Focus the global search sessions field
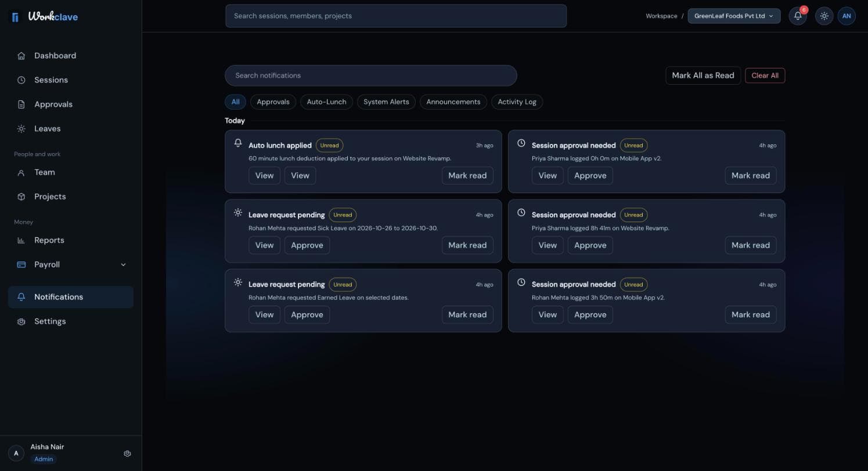This screenshot has height=471, width=868. pos(396,16)
